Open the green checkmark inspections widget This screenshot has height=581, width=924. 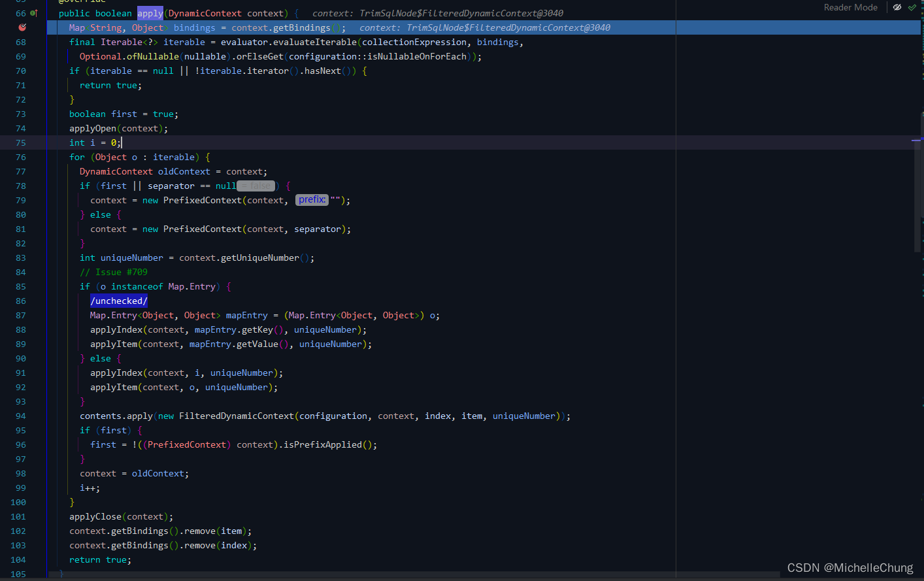[x=912, y=7]
